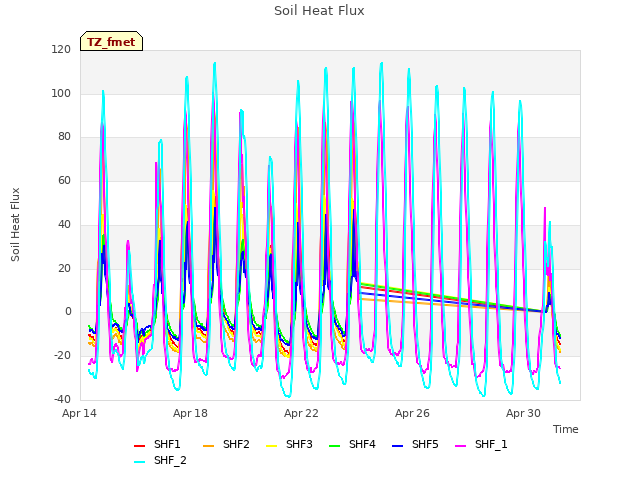Click the 120 y-axis tick label

(x=61, y=49)
